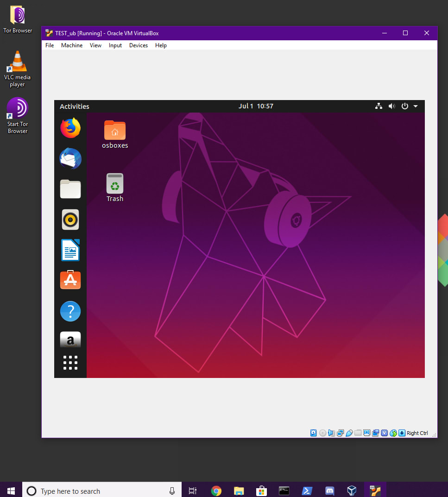Open Task View on the taskbar
Screen dimensions: 448x497
[192, 491]
